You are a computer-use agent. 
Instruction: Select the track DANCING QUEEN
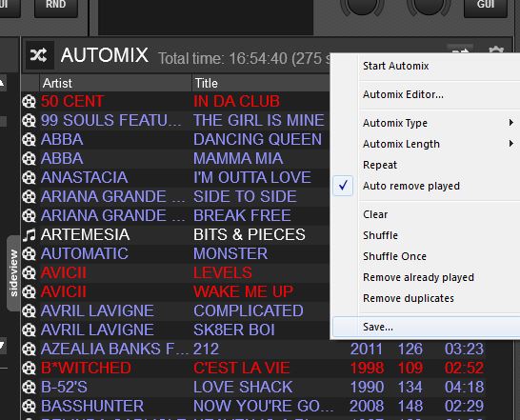[258, 139]
